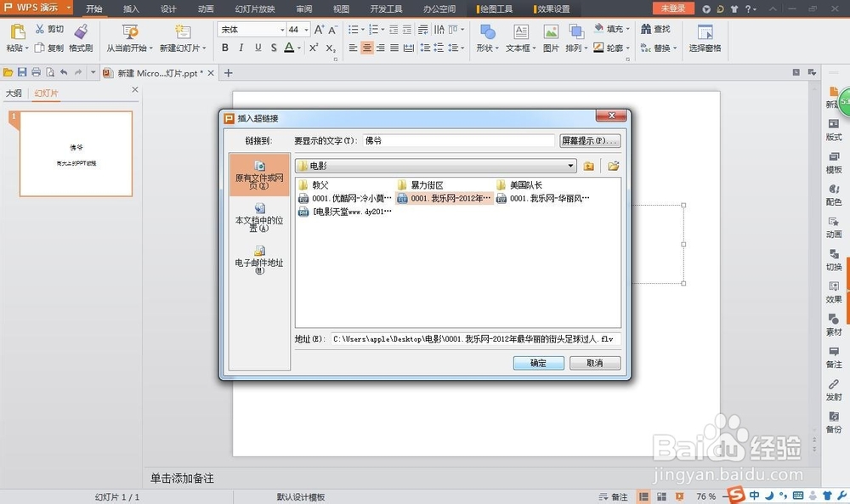Click the 屏幕提示 button in dialog
Screen dimensions: 850x504
pos(590,140)
